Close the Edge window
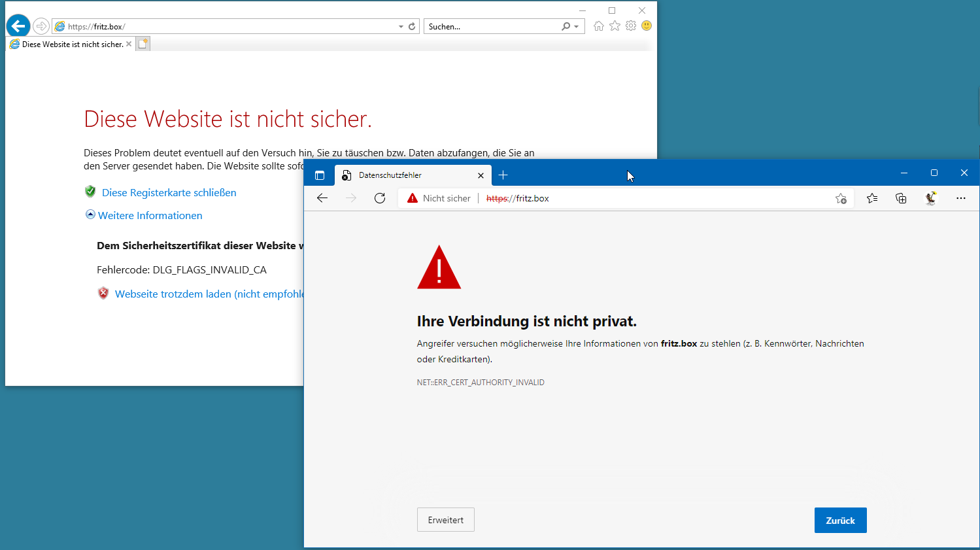 tap(964, 173)
